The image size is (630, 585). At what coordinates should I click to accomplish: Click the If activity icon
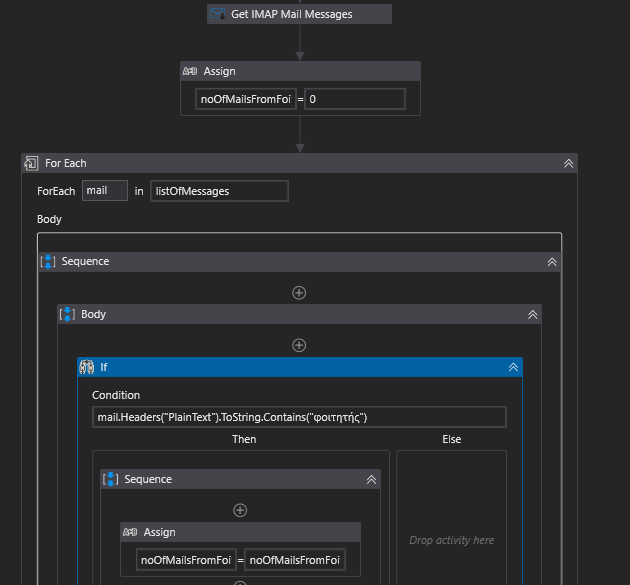87,367
